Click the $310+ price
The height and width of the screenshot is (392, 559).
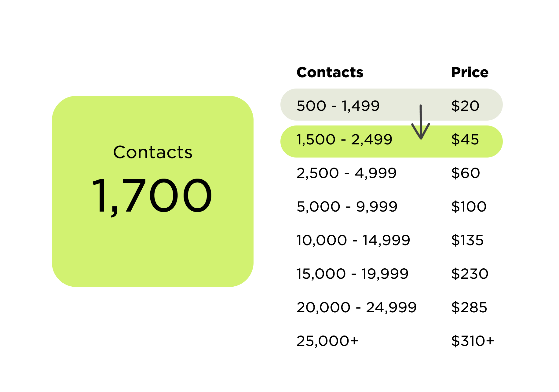473,341
